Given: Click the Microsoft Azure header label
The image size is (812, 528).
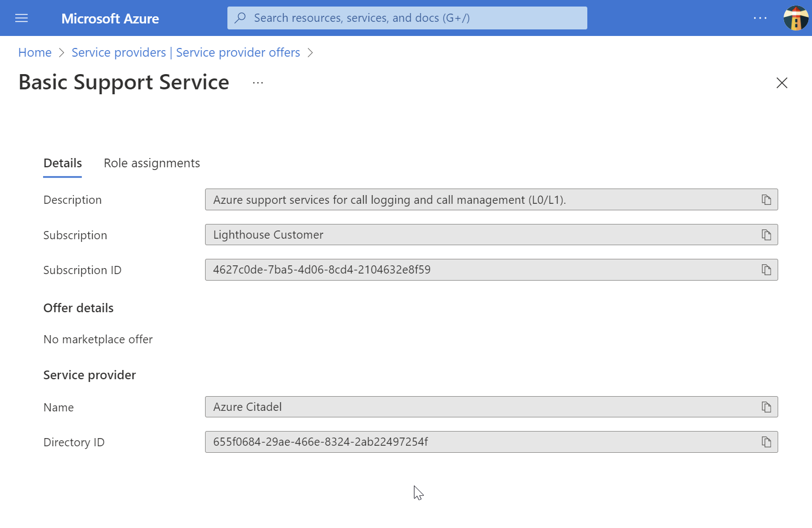Looking at the screenshot, I should (x=110, y=18).
